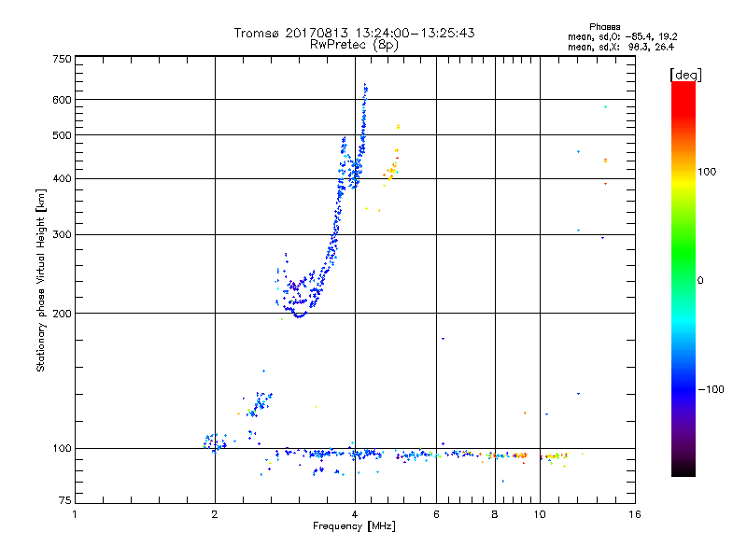
Task: Click the x-axis label '2'
Action: [215, 514]
